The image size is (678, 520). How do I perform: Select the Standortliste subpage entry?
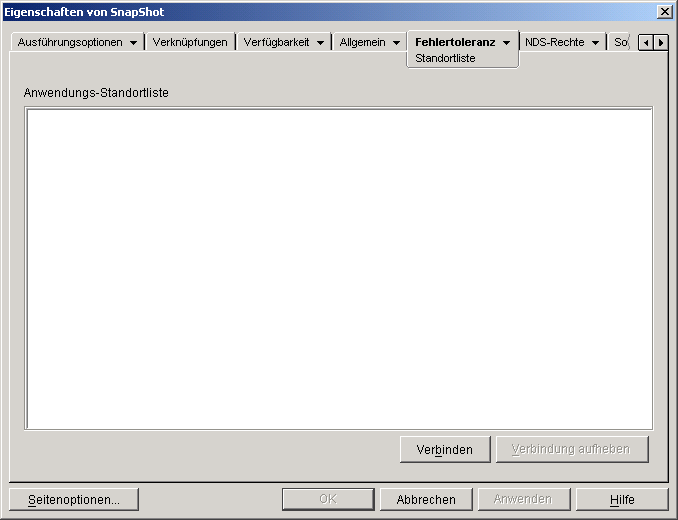(x=445, y=58)
